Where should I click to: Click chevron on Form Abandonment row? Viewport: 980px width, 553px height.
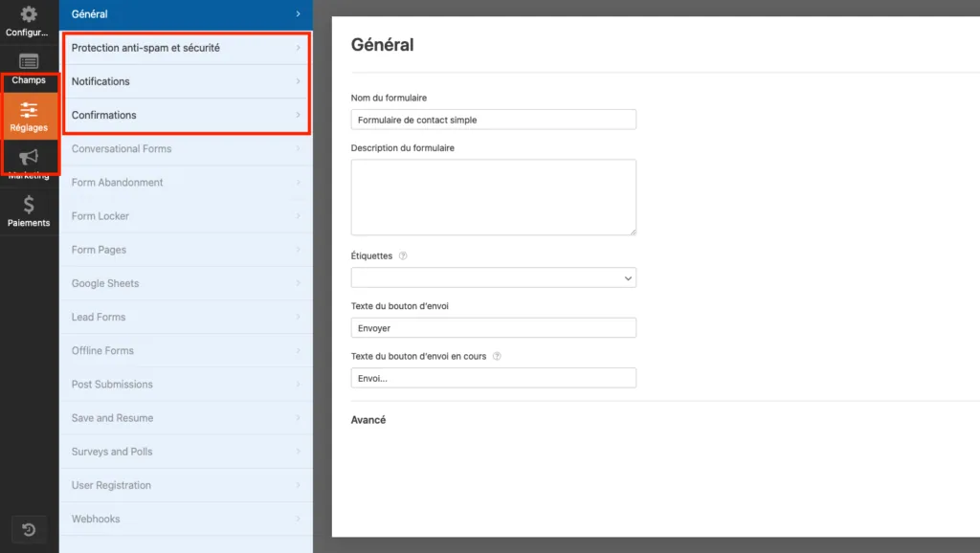tap(299, 183)
